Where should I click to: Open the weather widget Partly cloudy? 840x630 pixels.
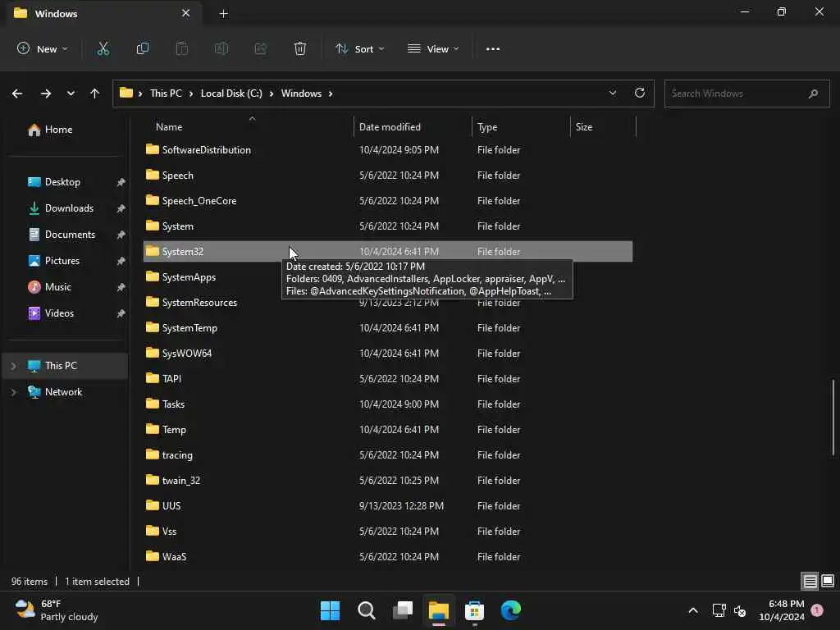click(x=57, y=610)
